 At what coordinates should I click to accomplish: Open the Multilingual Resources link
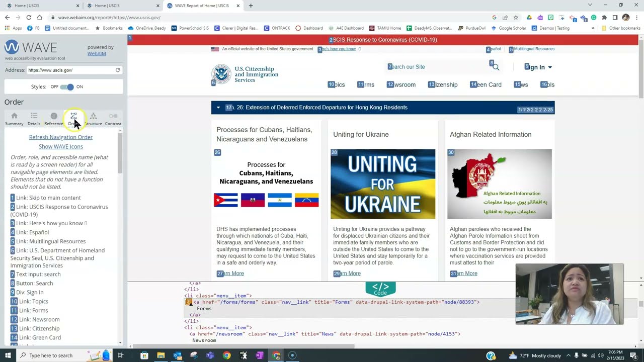click(532, 49)
